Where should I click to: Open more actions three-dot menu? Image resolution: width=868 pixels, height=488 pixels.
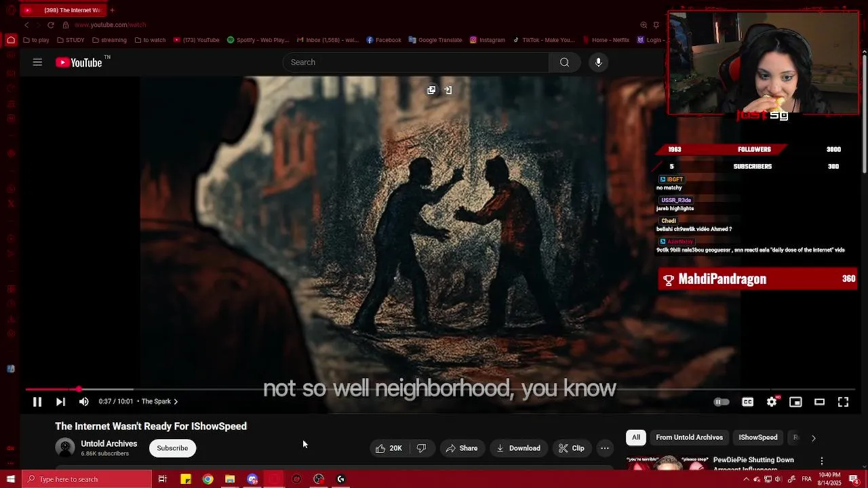(605, 448)
